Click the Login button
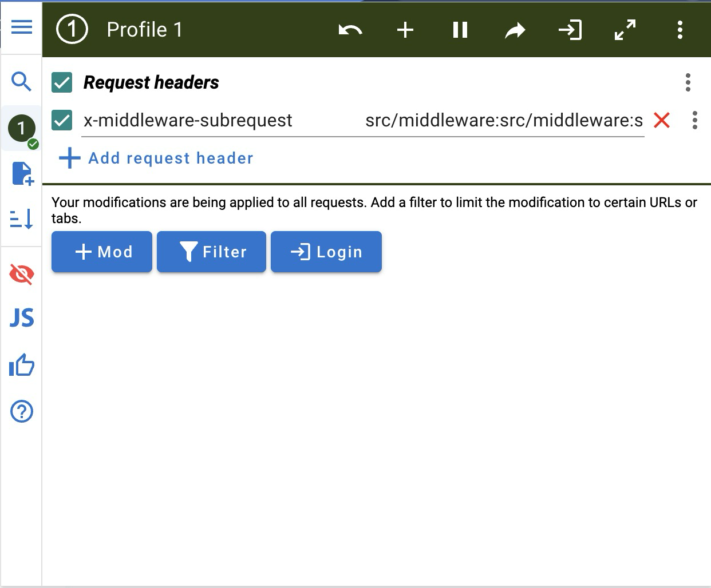The width and height of the screenshot is (711, 588). click(326, 252)
